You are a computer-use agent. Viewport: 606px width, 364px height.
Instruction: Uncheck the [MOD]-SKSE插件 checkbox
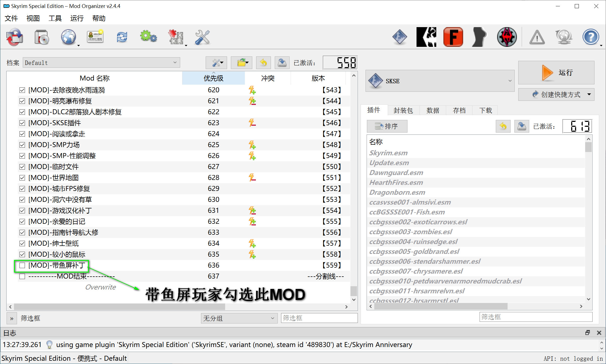point(22,123)
